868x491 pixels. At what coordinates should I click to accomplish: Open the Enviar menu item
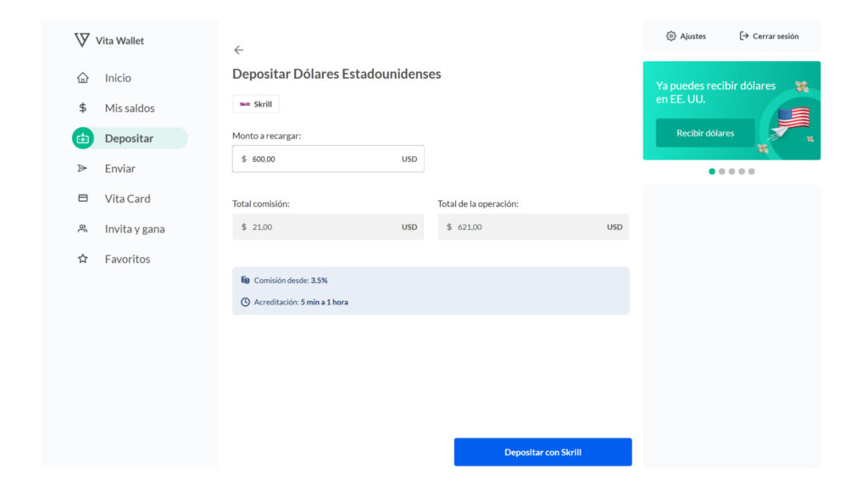120,168
